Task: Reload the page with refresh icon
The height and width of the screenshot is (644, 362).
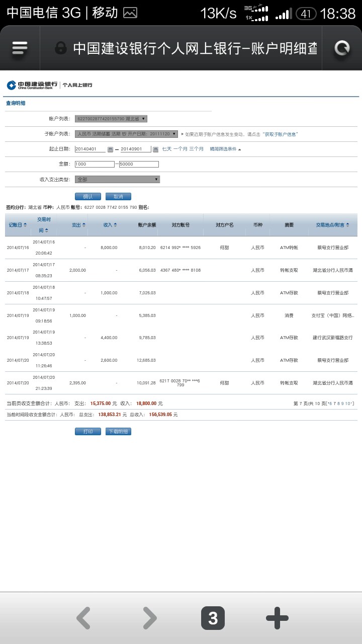Action: (x=342, y=48)
